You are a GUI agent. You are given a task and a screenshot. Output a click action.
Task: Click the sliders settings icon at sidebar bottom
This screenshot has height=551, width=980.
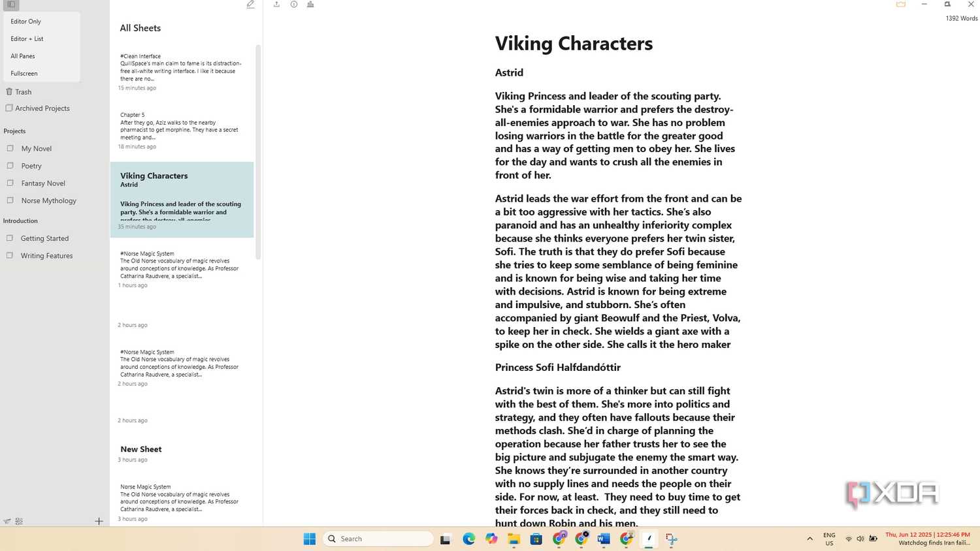click(19, 521)
